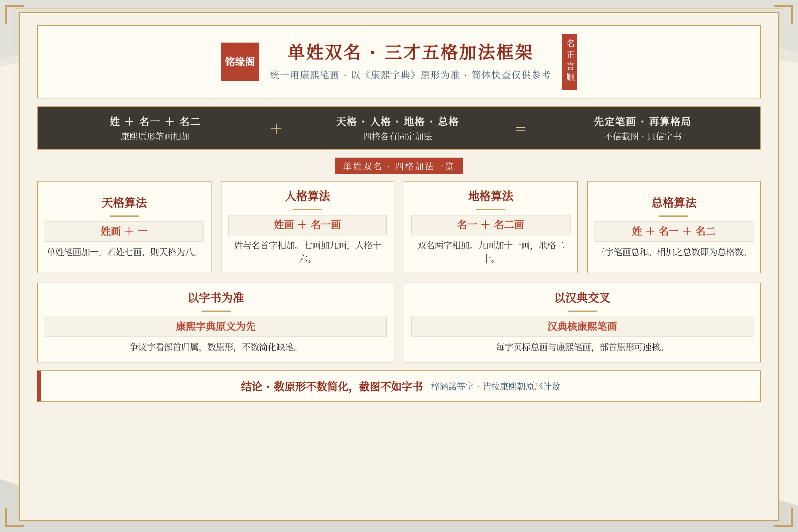Click the 以汉典交叉 card title

pyautogui.click(x=582, y=298)
